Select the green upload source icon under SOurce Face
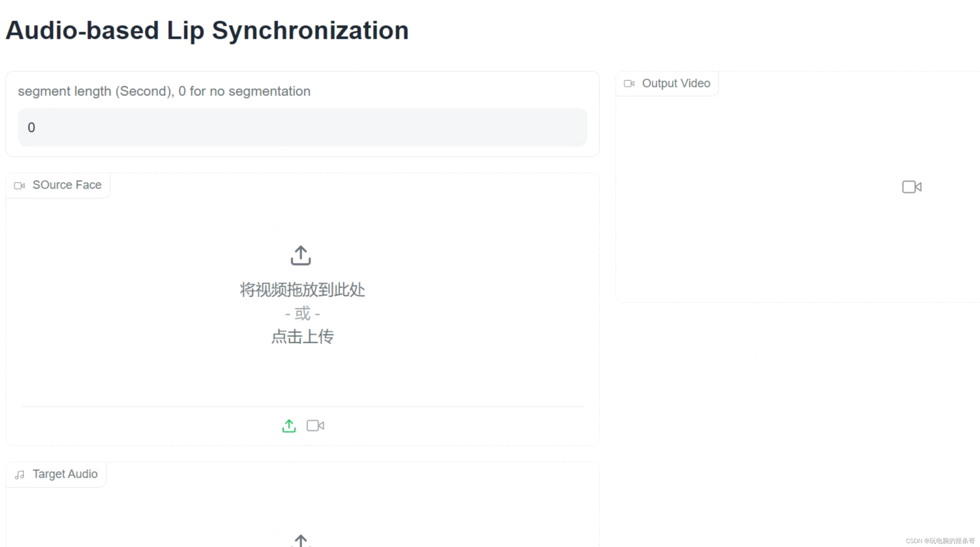The width and height of the screenshot is (980, 547). (x=289, y=426)
